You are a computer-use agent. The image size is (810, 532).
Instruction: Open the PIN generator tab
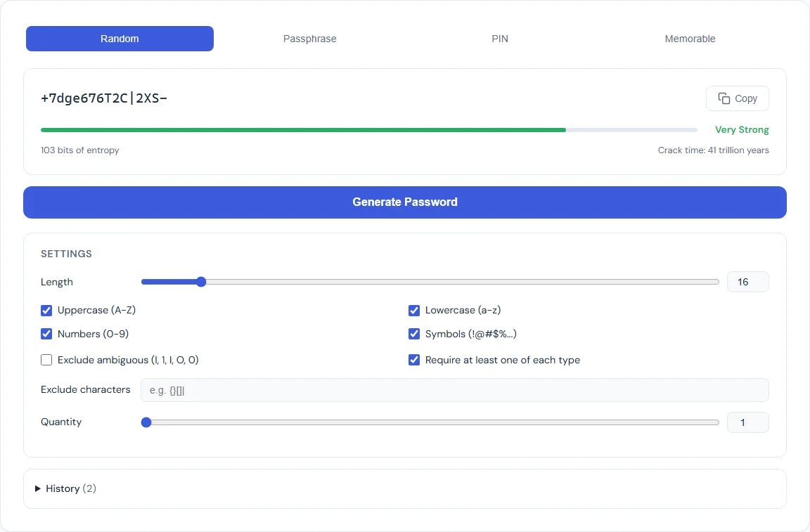[x=500, y=39]
